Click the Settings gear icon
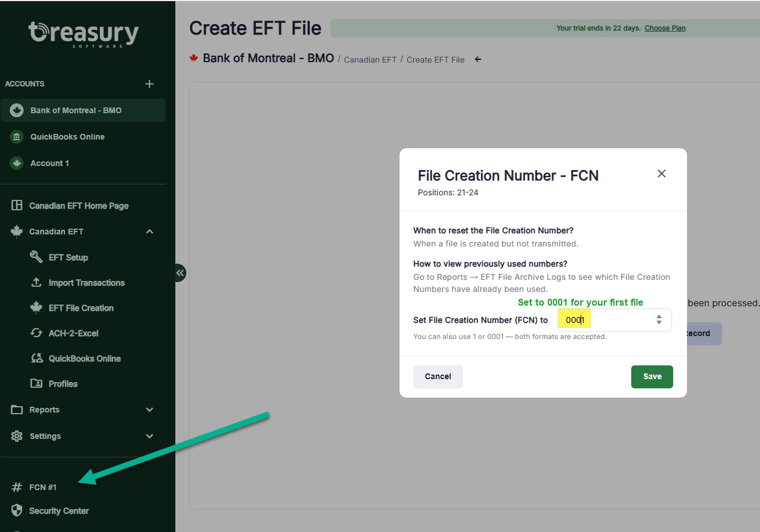The width and height of the screenshot is (760, 532). point(17,436)
